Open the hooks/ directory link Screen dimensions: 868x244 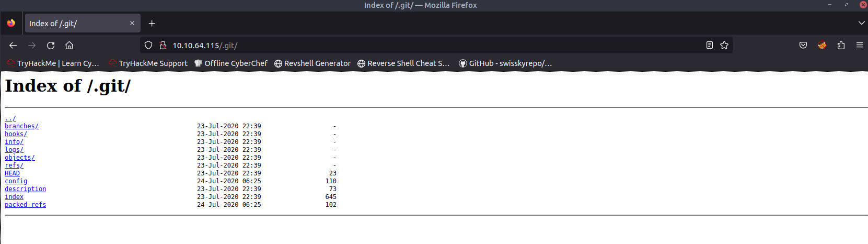[x=16, y=134]
